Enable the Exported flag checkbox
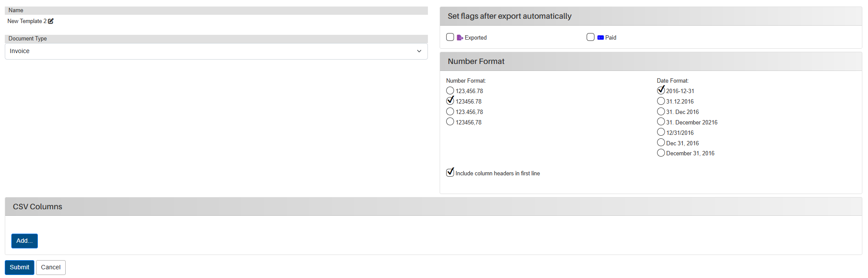Image resolution: width=868 pixels, height=278 pixels. point(450,37)
